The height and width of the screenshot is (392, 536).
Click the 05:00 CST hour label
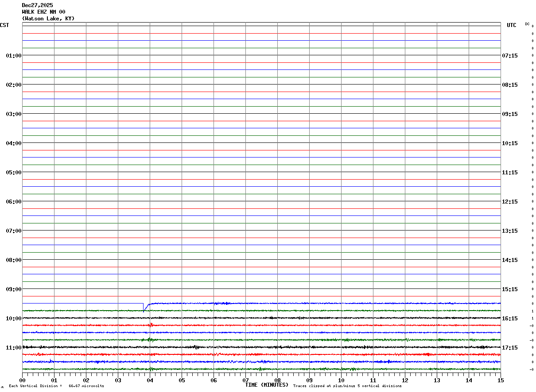pyautogui.click(x=13, y=173)
